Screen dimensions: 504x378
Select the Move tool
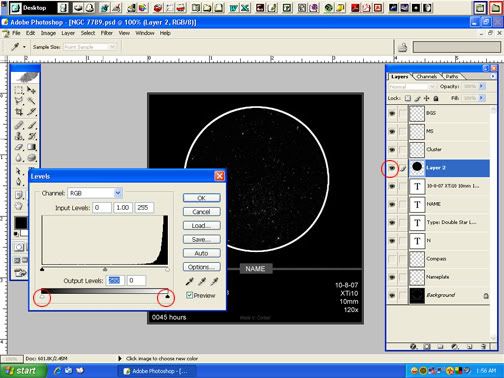[x=31, y=90]
